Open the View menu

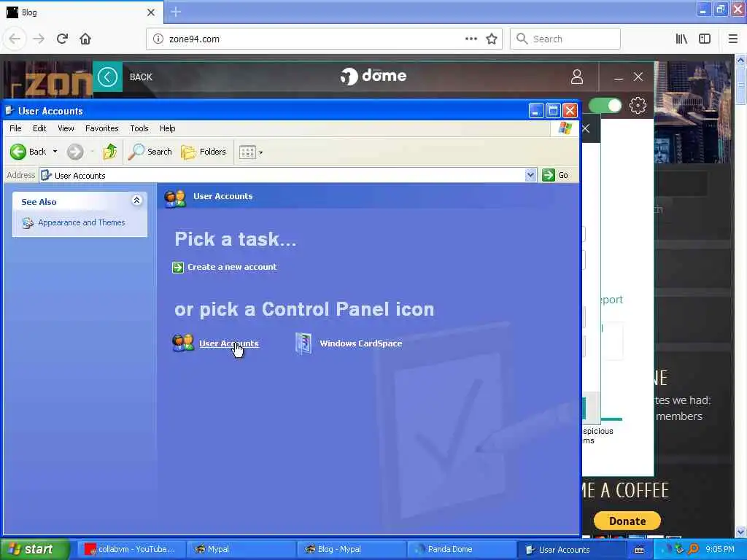(x=66, y=128)
